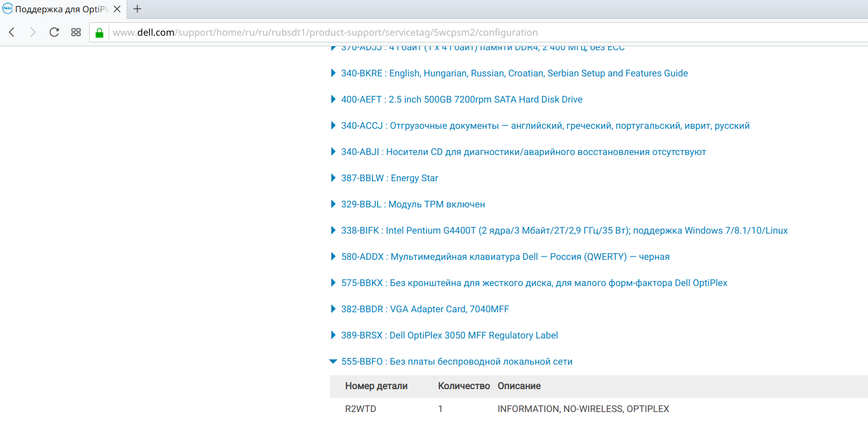Expand the 389-BRSX row triangle
The width and height of the screenshot is (868, 431).
333,335
